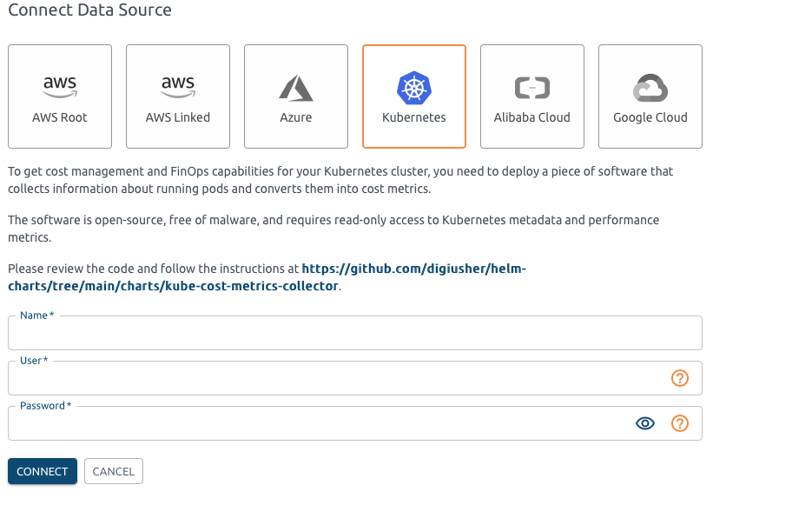Click into the User input field
This screenshot has width=812, height=505.
click(334, 379)
